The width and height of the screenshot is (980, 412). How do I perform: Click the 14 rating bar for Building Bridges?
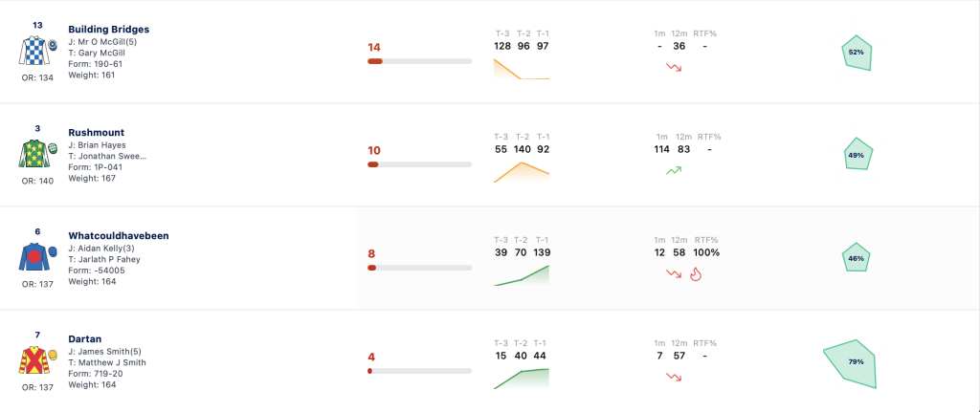pyautogui.click(x=419, y=61)
